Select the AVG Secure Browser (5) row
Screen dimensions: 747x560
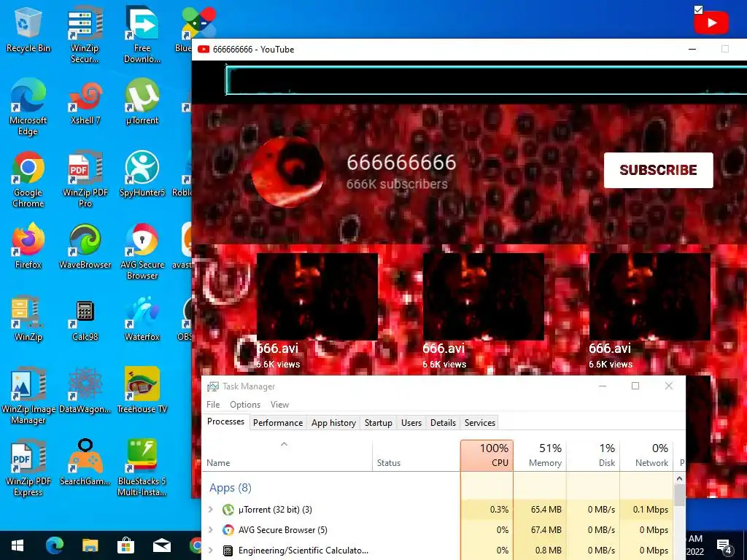pos(438,530)
